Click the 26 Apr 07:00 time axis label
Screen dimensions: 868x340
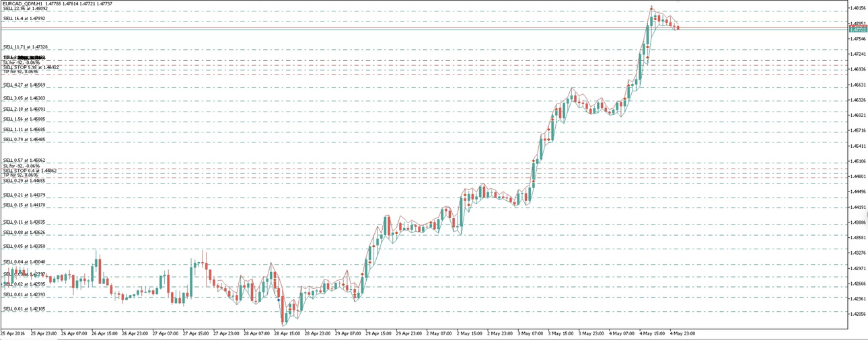click(x=73, y=333)
